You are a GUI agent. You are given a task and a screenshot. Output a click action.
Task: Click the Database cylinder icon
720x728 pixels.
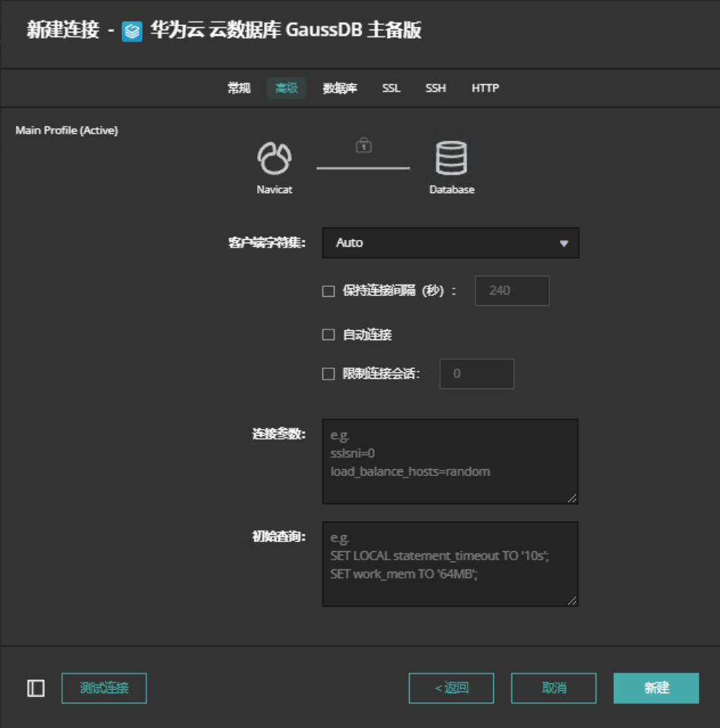pos(451,159)
